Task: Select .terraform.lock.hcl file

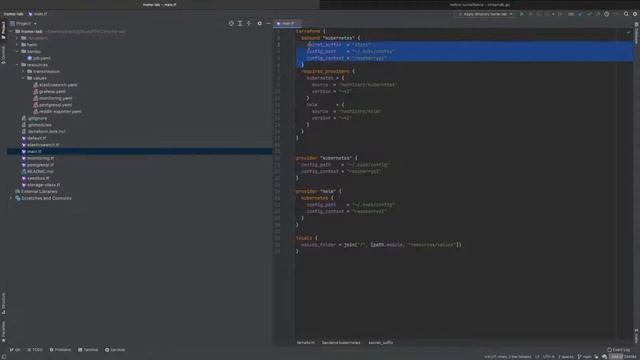Action: pos(46,131)
